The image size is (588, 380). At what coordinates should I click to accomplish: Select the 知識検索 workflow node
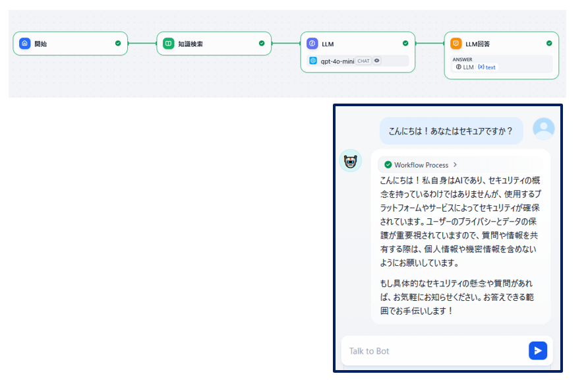click(214, 44)
